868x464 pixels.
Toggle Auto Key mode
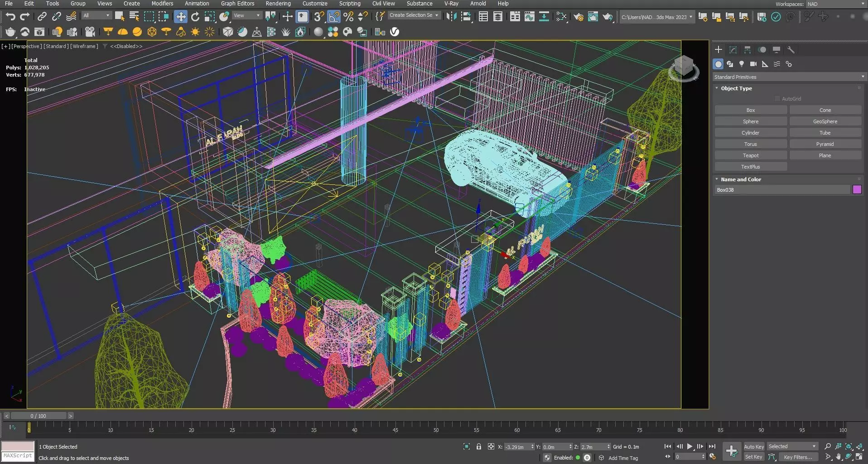click(754, 447)
